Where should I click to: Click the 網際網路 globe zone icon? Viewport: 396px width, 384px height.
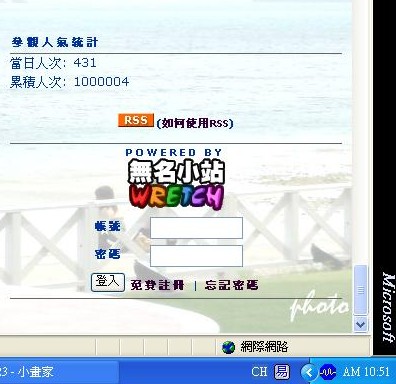[228, 347]
